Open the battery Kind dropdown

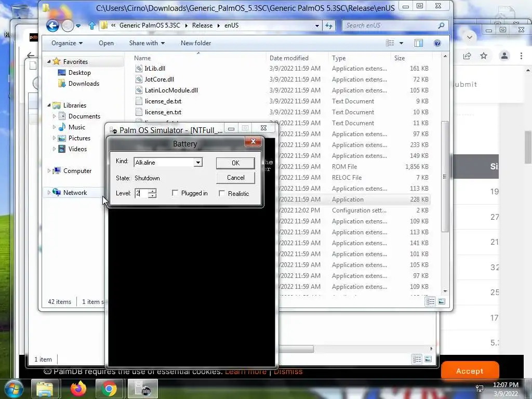pyautogui.click(x=198, y=162)
